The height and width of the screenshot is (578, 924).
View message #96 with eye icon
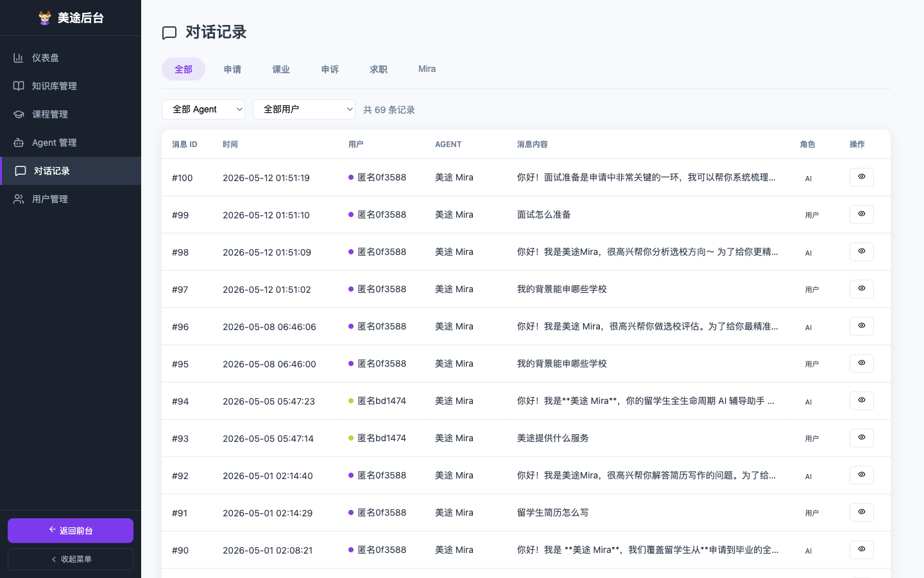pyautogui.click(x=862, y=326)
